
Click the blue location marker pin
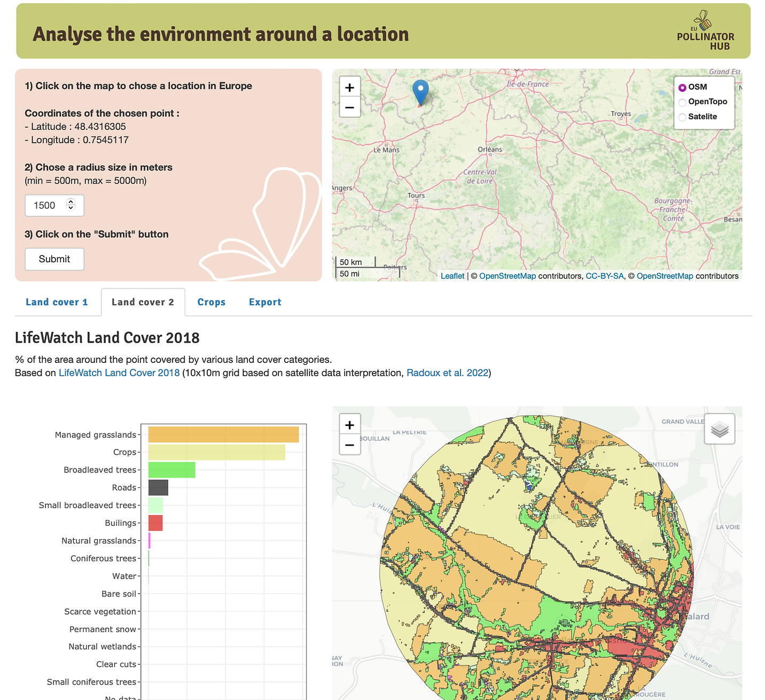tap(421, 92)
